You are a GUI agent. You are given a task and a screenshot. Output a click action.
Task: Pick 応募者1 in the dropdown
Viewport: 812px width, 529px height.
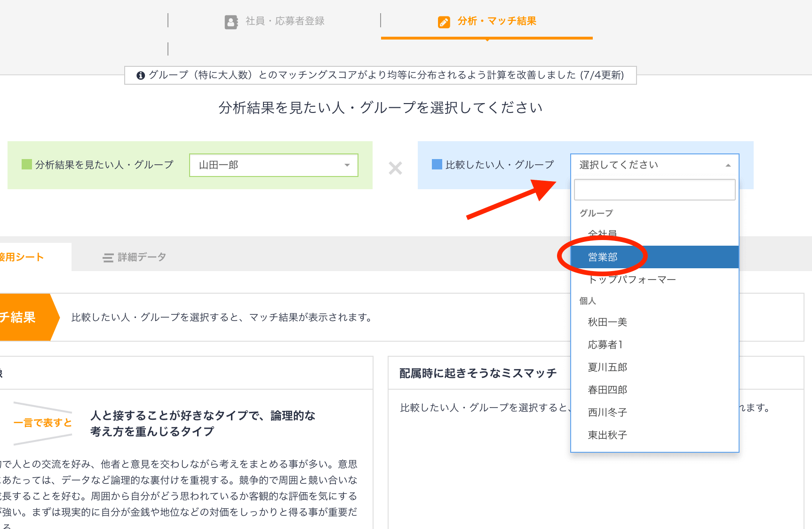(x=605, y=345)
